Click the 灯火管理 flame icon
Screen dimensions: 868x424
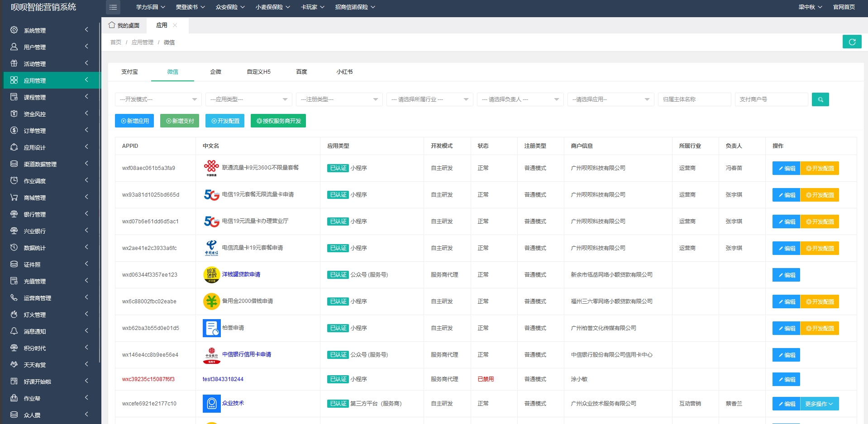(x=14, y=315)
